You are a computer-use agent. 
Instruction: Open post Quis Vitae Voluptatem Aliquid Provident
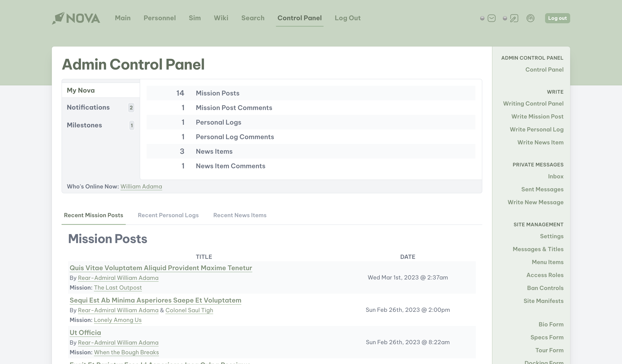(x=161, y=268)
